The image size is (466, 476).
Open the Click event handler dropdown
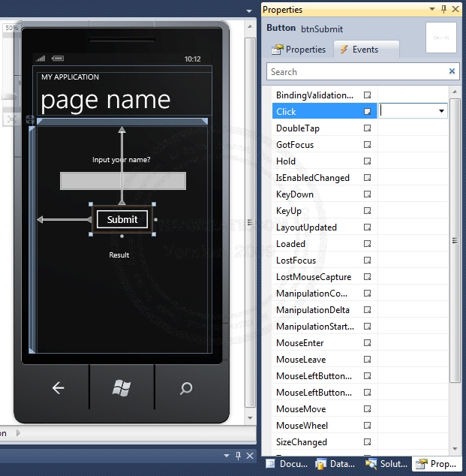pyautogui.click(x=440, y=111)
